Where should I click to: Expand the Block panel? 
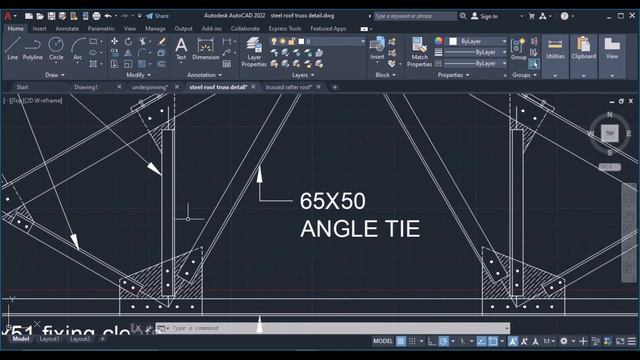coord(385,75)
